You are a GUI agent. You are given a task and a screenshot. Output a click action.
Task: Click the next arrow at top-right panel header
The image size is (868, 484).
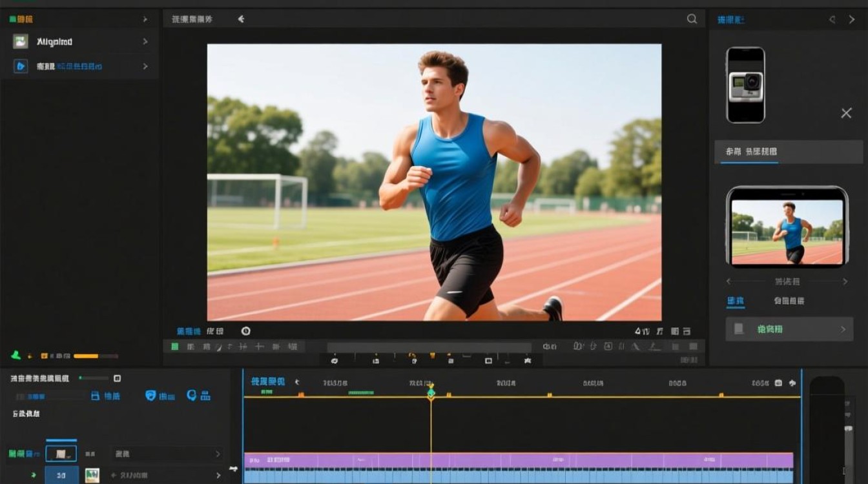point(852,20)
